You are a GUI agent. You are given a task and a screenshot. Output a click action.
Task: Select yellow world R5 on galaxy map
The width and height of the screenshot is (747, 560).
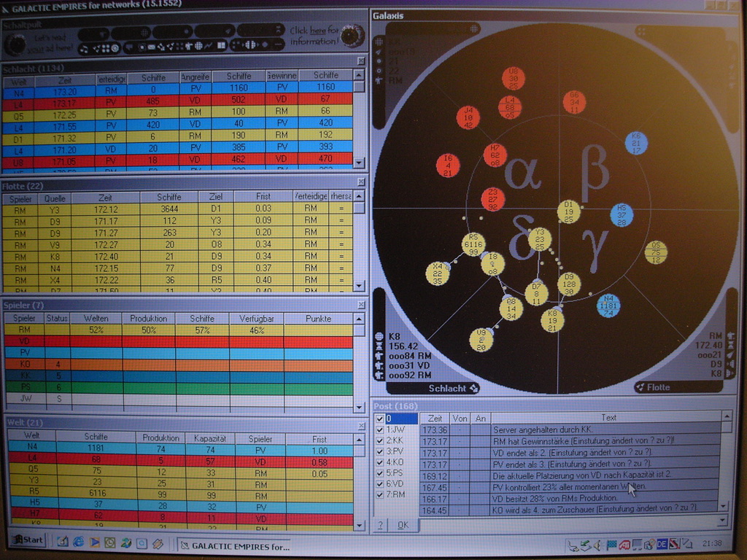click(473, 244)
